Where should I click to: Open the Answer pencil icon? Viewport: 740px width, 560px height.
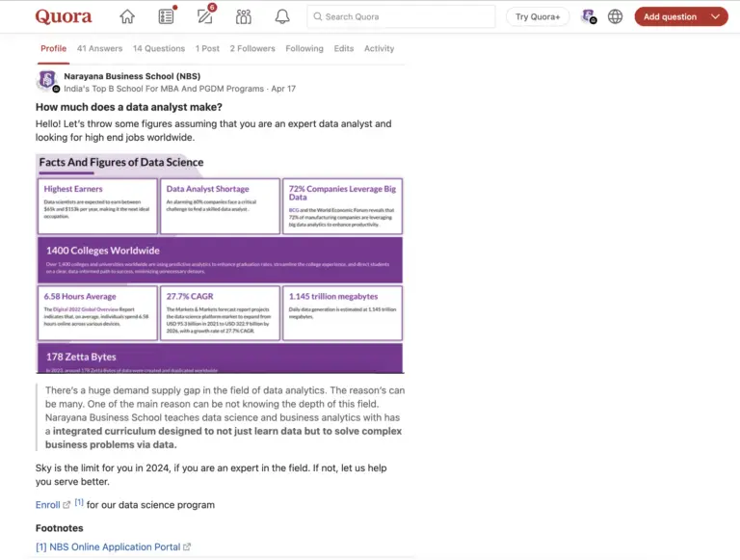tap(204, 16)
